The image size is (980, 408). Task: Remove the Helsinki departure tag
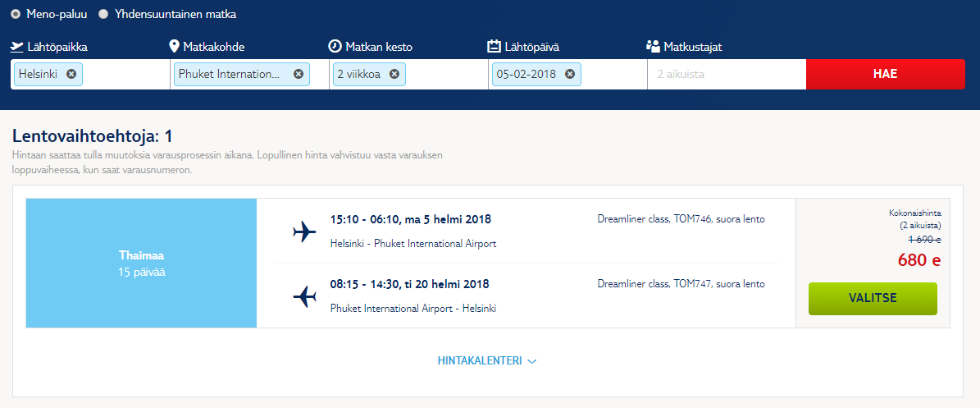point(71,74)
